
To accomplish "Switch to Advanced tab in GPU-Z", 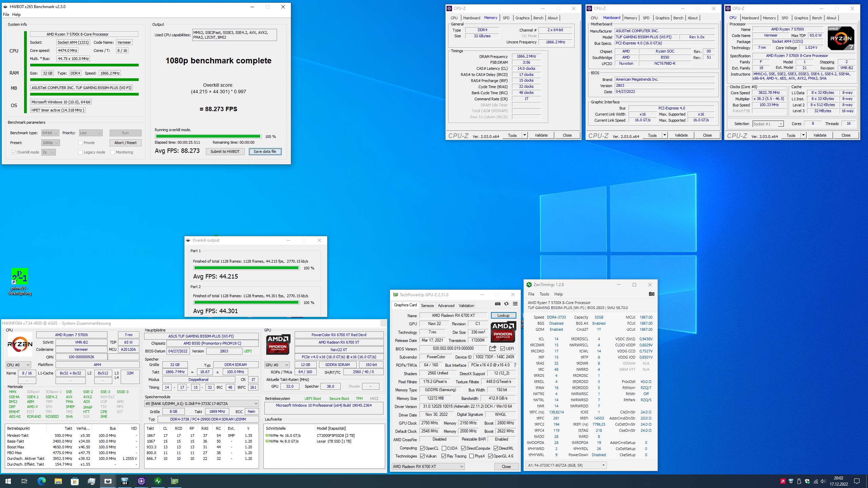I will click(446, 305).
